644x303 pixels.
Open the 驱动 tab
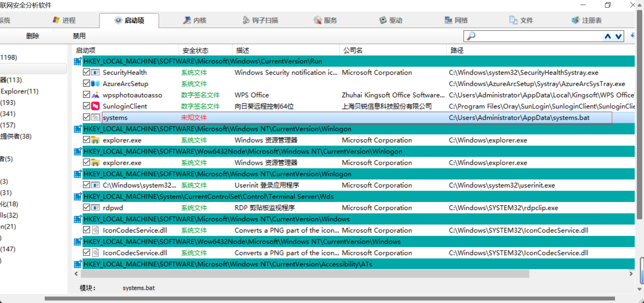point(391,20)
